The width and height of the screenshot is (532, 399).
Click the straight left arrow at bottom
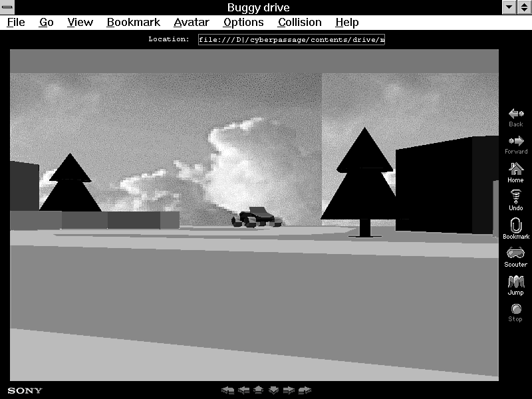[243, 390]
